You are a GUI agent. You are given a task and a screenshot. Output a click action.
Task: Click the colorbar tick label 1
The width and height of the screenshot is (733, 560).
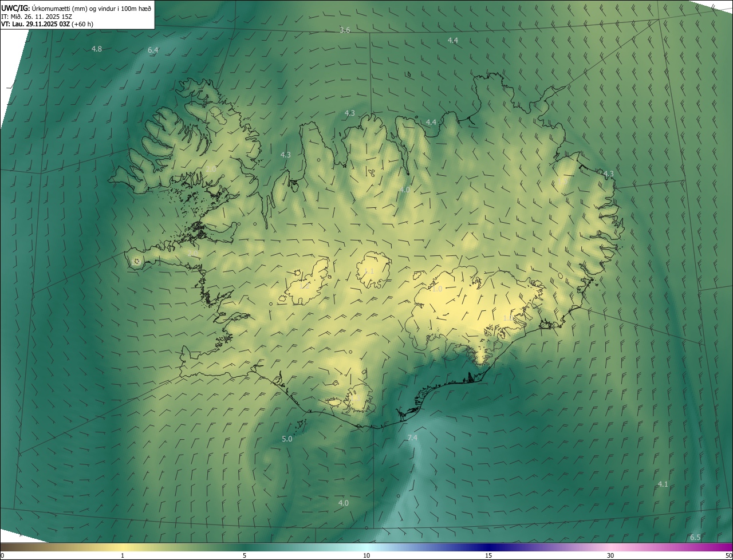tap(123, 555)
